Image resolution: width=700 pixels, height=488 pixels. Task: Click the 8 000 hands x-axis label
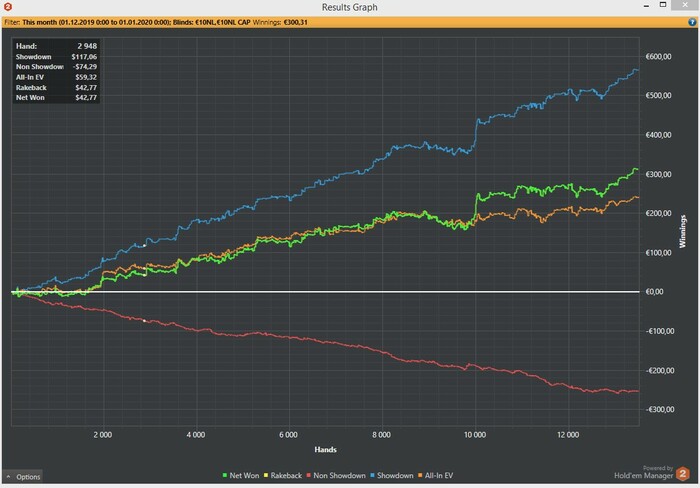(x=381, y=435)
